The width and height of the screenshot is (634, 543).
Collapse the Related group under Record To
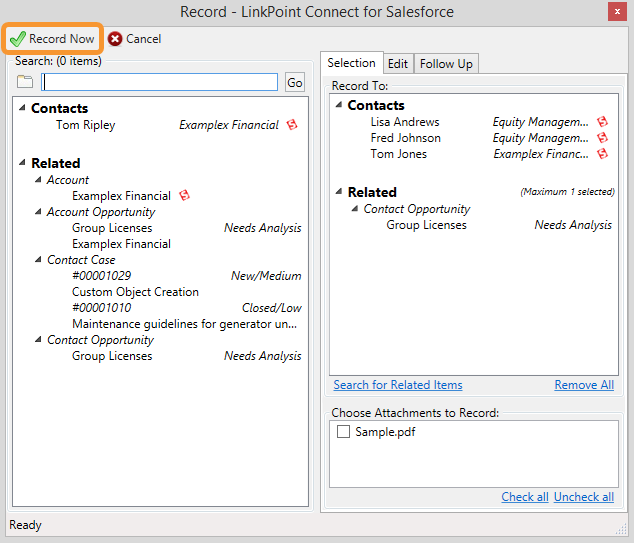339,191
